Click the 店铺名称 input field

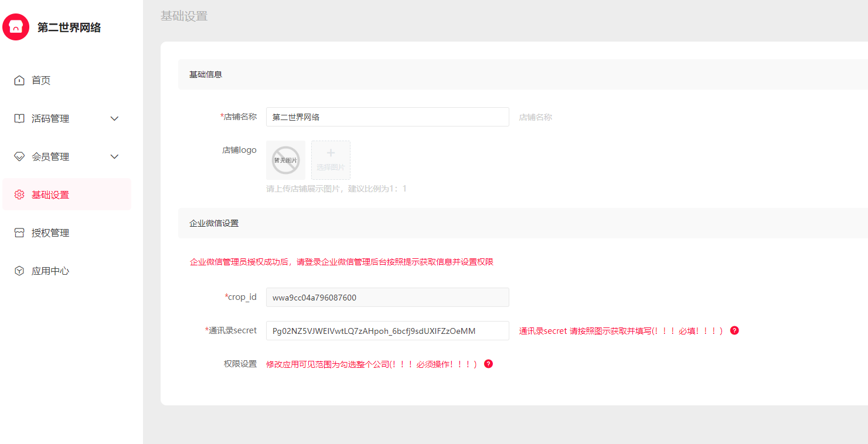coord(387,117)
